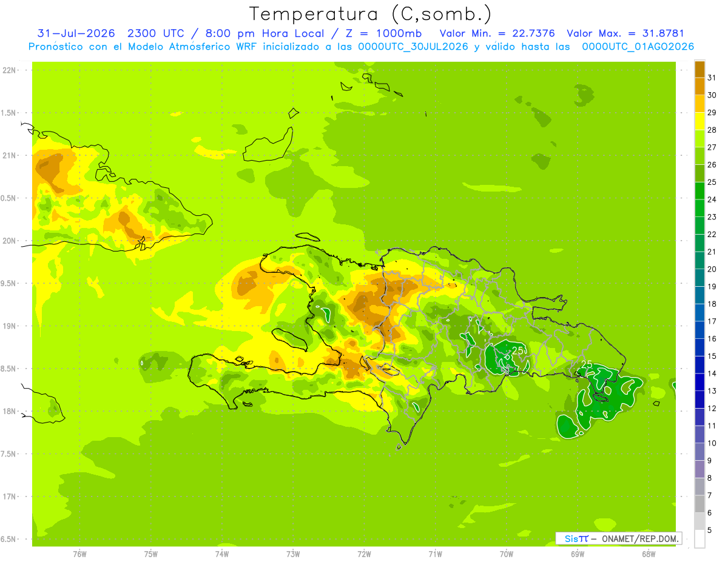Screen dimensions: 728x562
Task: Pick the dark orange swatch above 31
Action: pyautogui.click(x=699, y=69)
